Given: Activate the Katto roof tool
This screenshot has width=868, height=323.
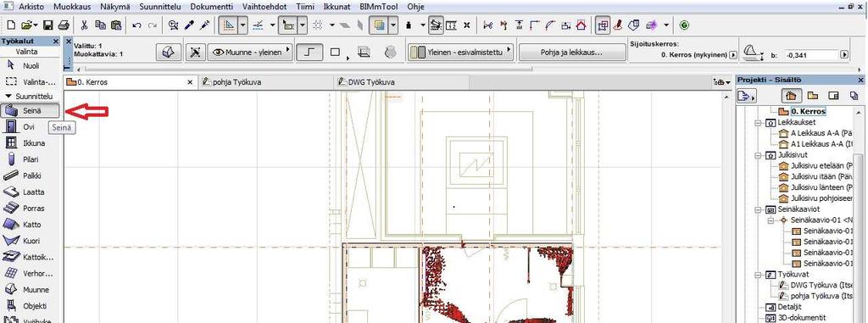Looking at the screenshot, I should coord(30,225).
